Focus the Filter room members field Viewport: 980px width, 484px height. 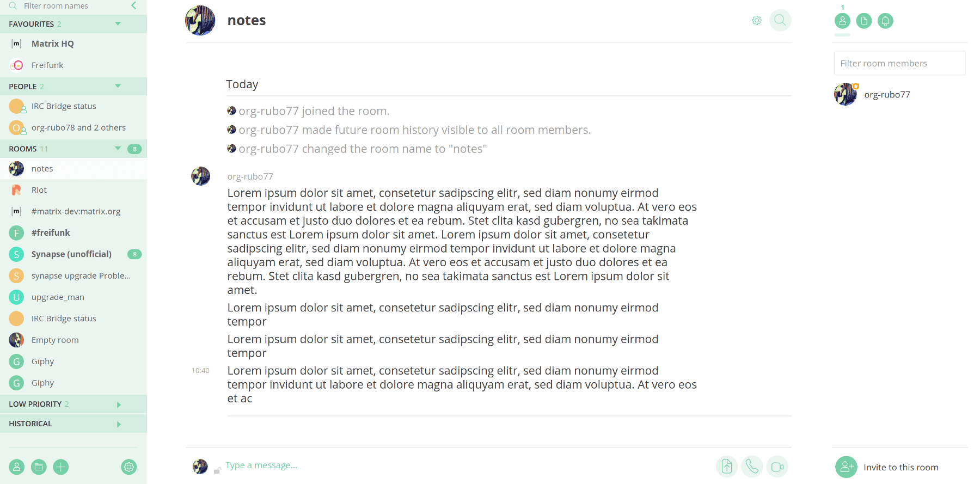coord(899,63)
